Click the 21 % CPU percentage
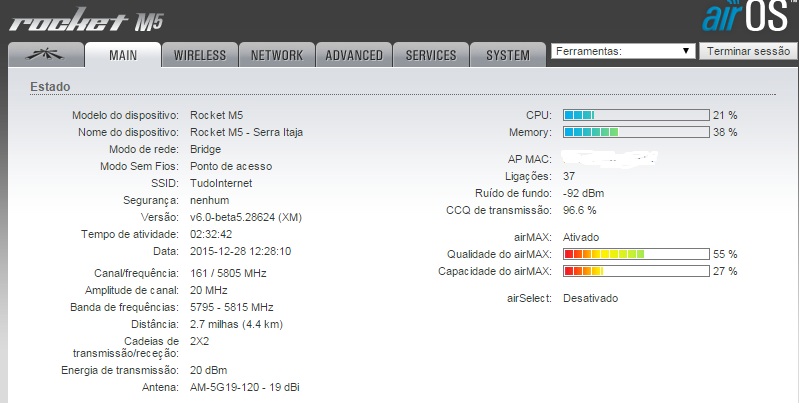The image size is (799, 412). coord(725,115)
